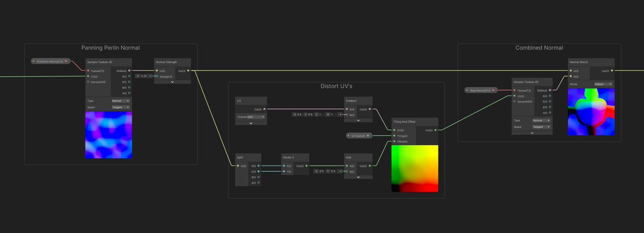Click Normal Strength In(3) input port
The width and height of the screenshot is (644, 233).
tap(157, 71)
